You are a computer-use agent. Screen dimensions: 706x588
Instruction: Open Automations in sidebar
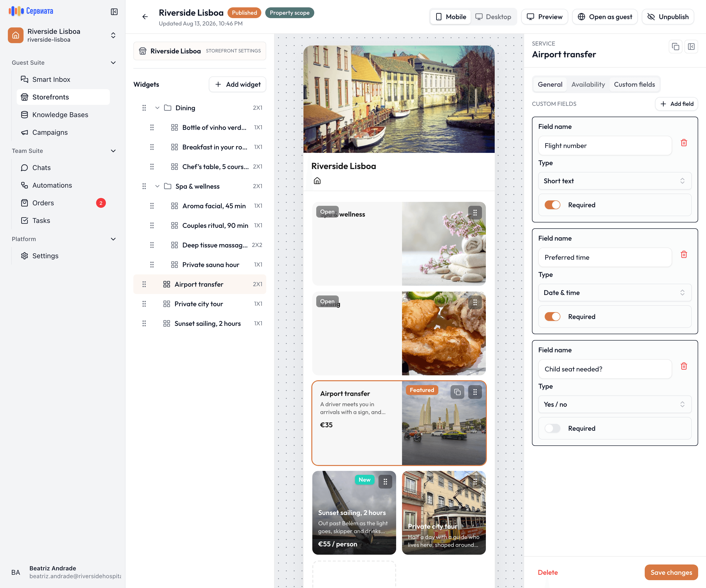tap(63, 185)
